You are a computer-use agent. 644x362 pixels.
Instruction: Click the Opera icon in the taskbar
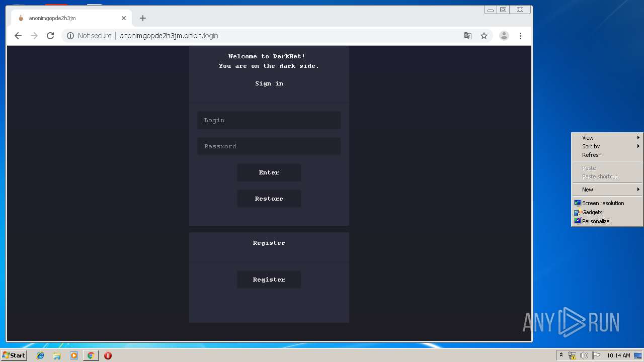coord(108,355)
